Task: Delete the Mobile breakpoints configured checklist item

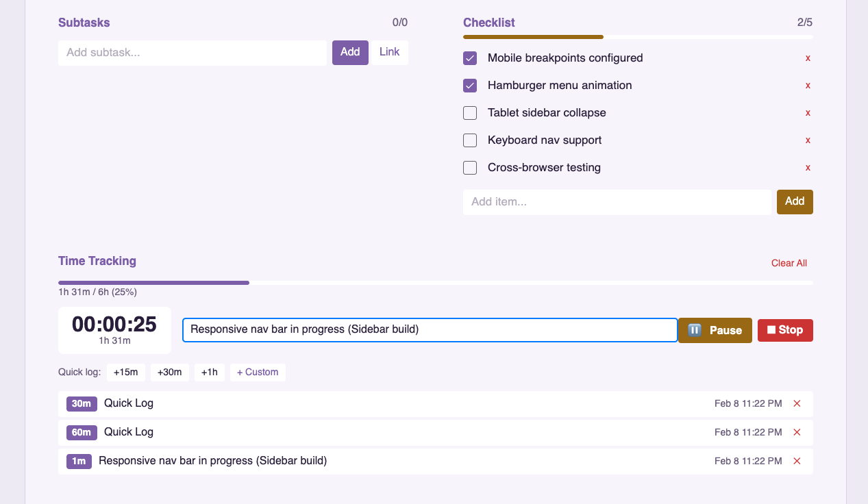Action: click(808, 58)
